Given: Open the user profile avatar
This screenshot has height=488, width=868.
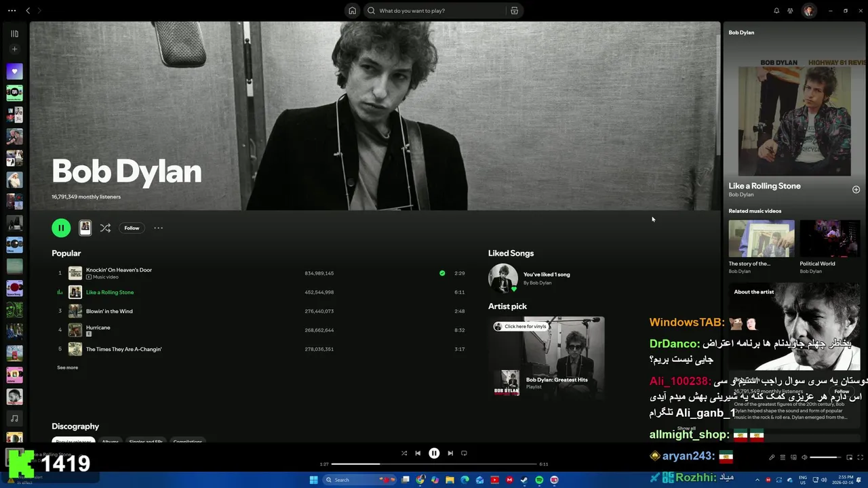Looking at the screenshot, I should [808, 11].
